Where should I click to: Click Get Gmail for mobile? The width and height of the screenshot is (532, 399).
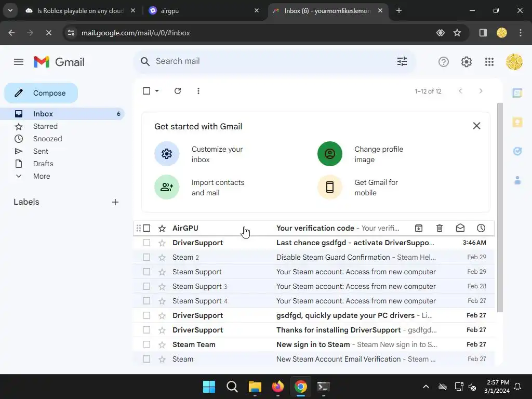coord(358,187)
